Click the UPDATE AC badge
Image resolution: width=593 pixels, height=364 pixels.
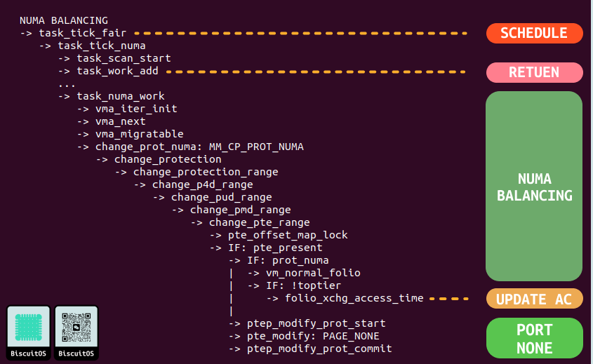pyautogui.click(x=534, y=299)
